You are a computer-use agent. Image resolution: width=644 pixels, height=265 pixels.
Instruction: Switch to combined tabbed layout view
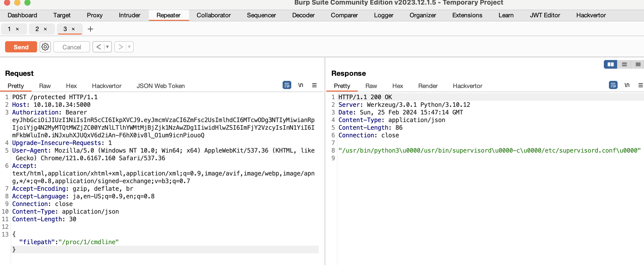point(638,64)
